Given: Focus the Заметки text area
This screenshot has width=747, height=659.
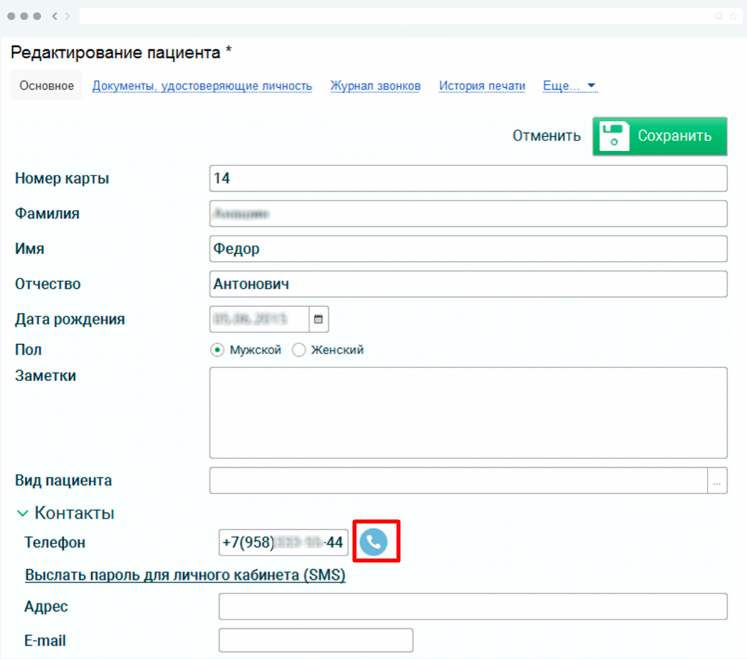Looking at the screenshot, I should click(x=467, y=412).
